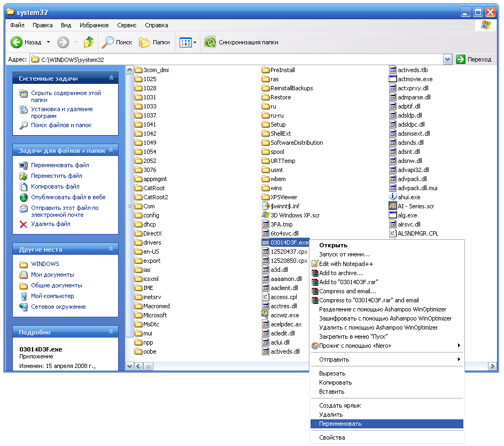Open the address bar dropdown arrow

point(447,59)
